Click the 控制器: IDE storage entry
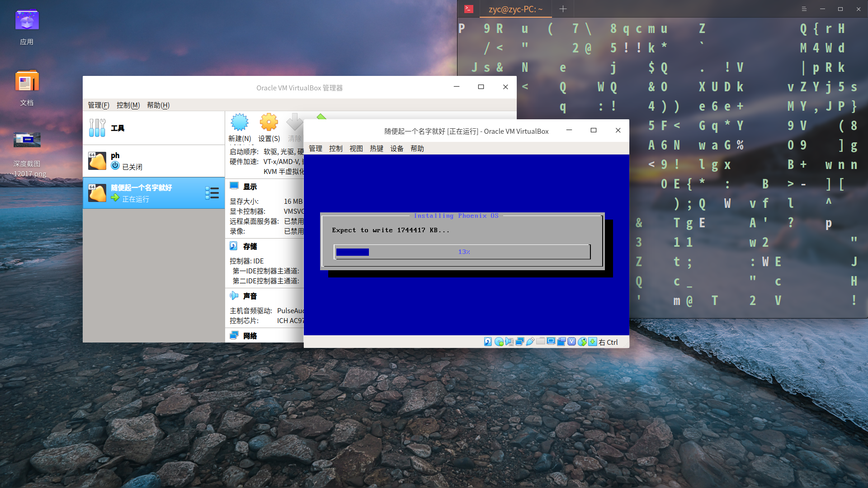Image resolution: width=868 pixels, height=488 pixels. (246, 261)
